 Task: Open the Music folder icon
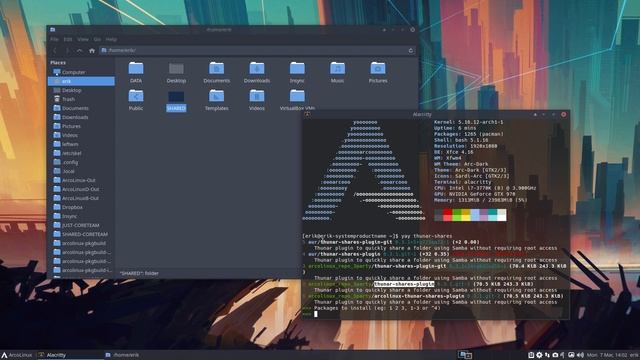(337, 72)
